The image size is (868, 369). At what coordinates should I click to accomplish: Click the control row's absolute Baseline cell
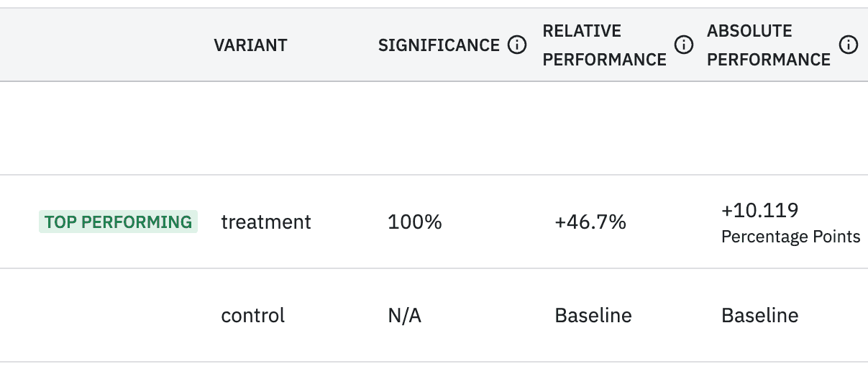coord(760,315)
